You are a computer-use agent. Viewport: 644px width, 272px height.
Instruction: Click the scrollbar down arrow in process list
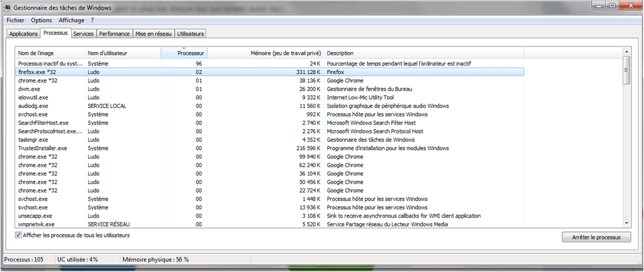(626, 223)
